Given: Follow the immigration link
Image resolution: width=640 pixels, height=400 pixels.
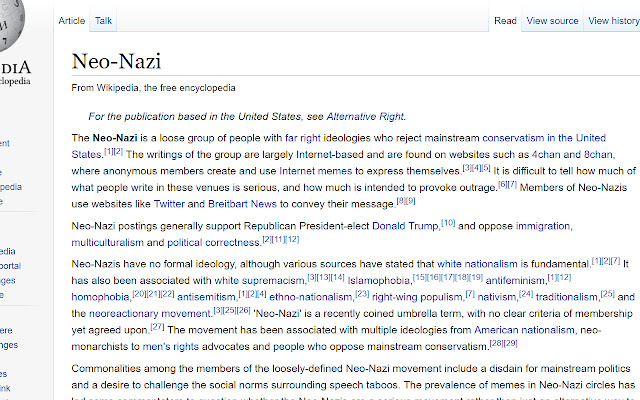Looking at the screenshot, I should pyautogui.click(x=543, y=226).
